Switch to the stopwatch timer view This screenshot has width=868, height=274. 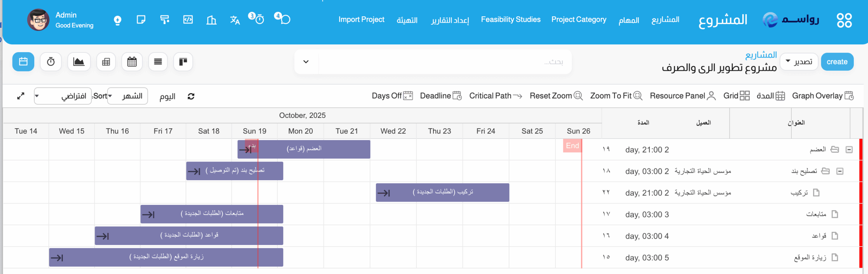click(51, 62)
